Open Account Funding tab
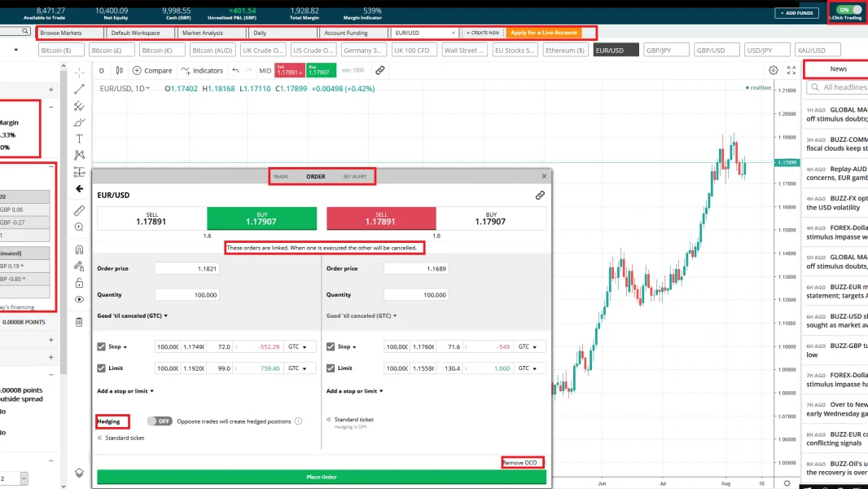 coord(353,33)
